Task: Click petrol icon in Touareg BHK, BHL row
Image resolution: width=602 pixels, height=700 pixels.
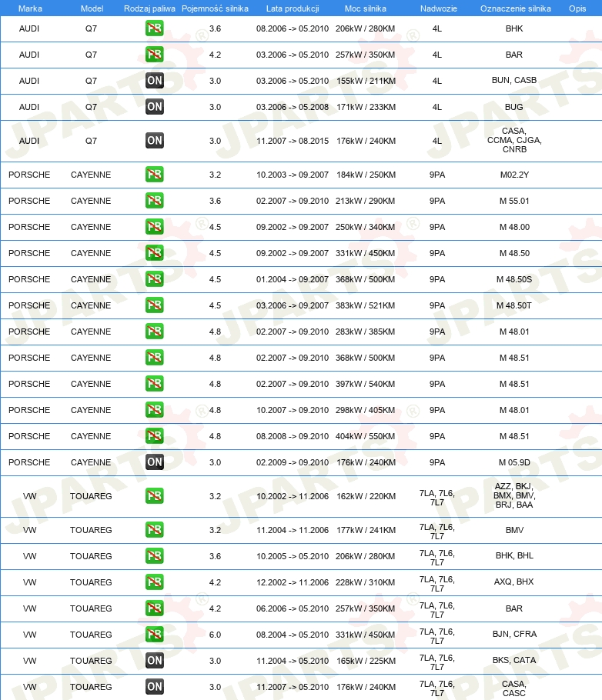Action: pyautogui.click(x=154, y=556)
